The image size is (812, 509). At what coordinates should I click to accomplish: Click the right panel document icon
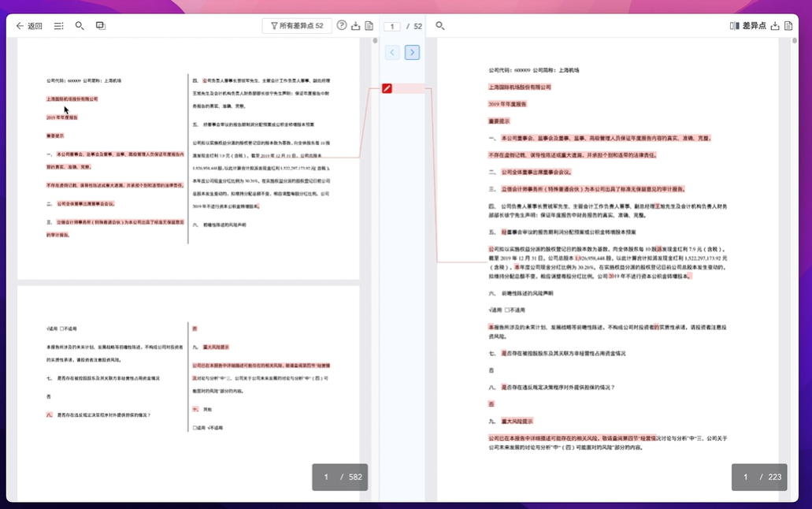788,26
